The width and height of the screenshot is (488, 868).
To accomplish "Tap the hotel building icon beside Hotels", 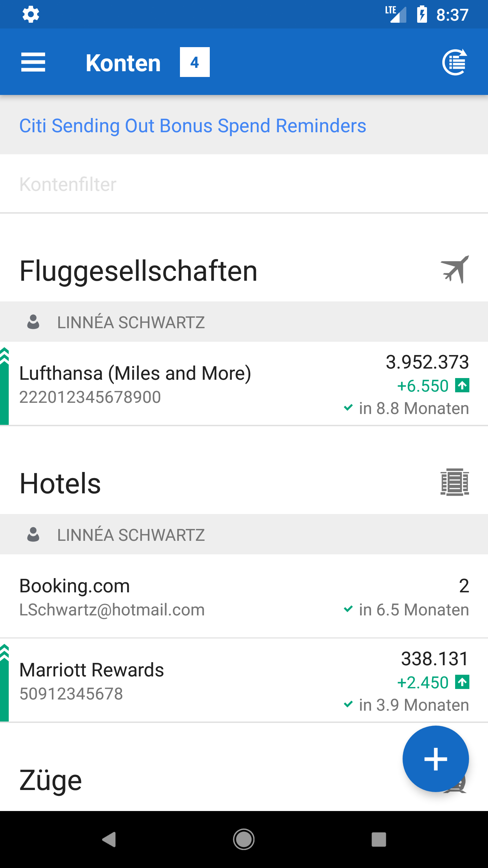I will [454, 482].
